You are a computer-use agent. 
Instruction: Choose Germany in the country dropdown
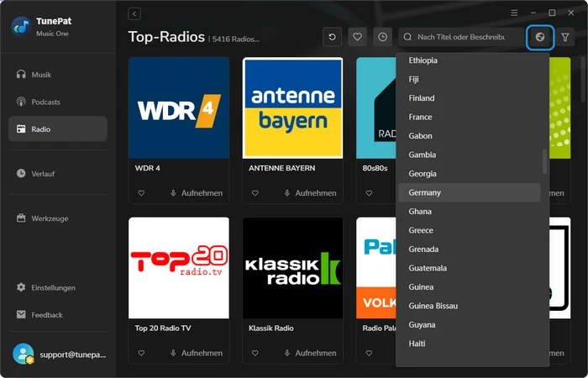click(x=470, y=192)
